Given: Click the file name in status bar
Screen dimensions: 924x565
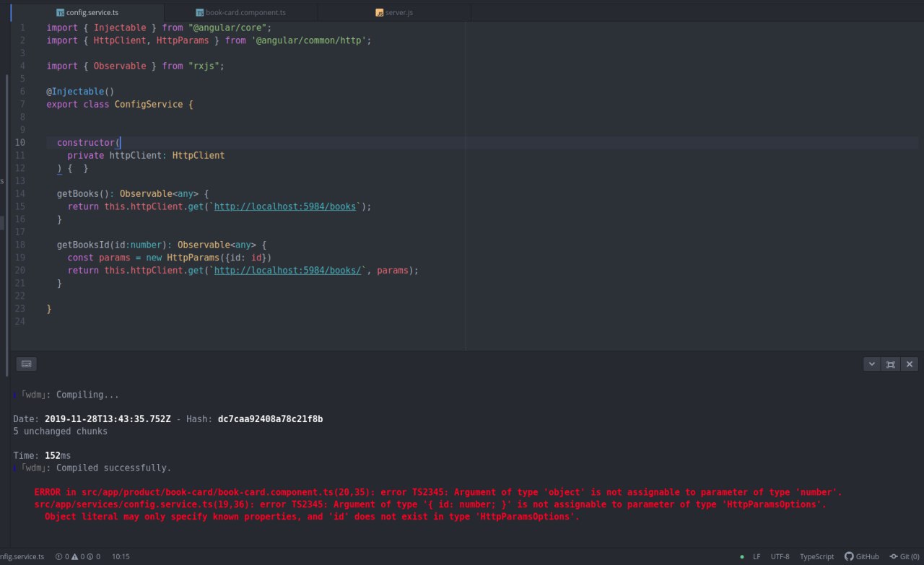Looking at the screenshot, I should point(22,556).
